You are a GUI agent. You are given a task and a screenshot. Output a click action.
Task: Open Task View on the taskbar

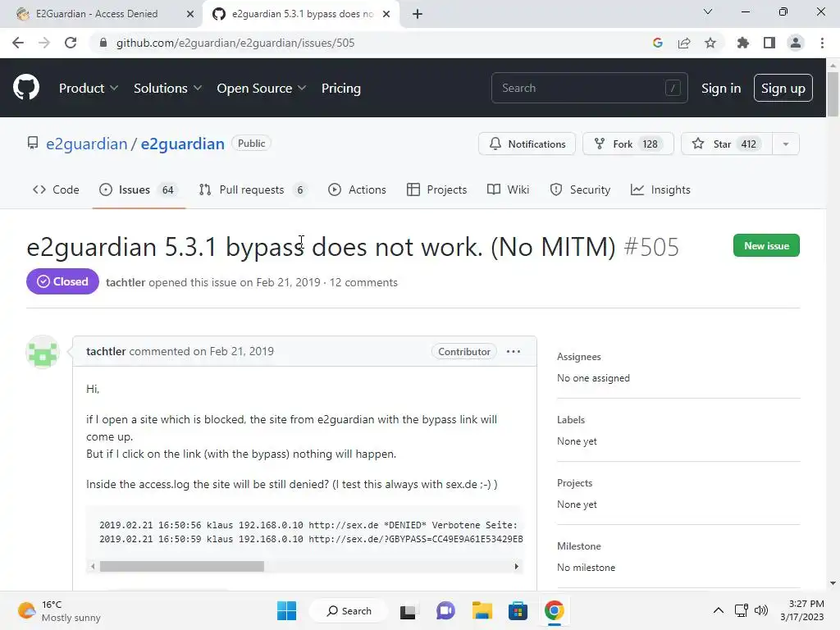(x=409, y=610)
